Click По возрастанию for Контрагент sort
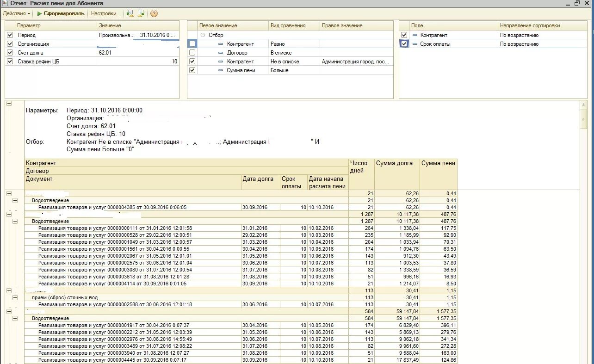 pyautogui.click(x=543, y=35)
